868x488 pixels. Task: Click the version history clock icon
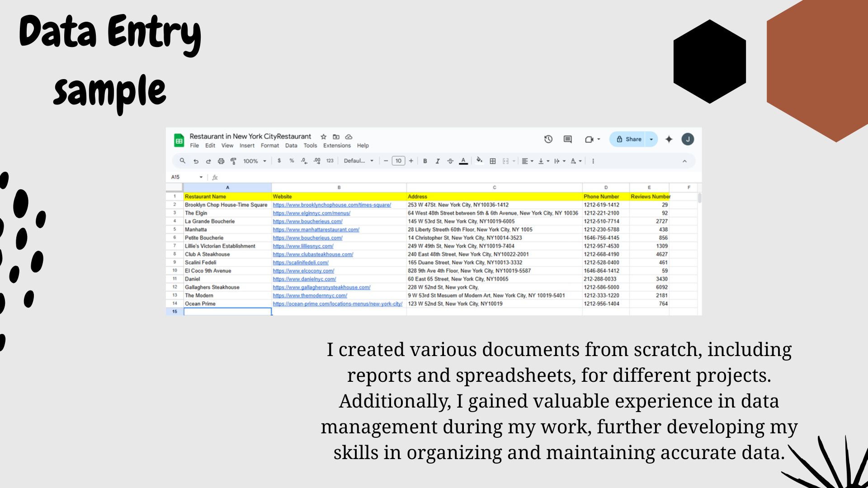[x=548, y=139]
